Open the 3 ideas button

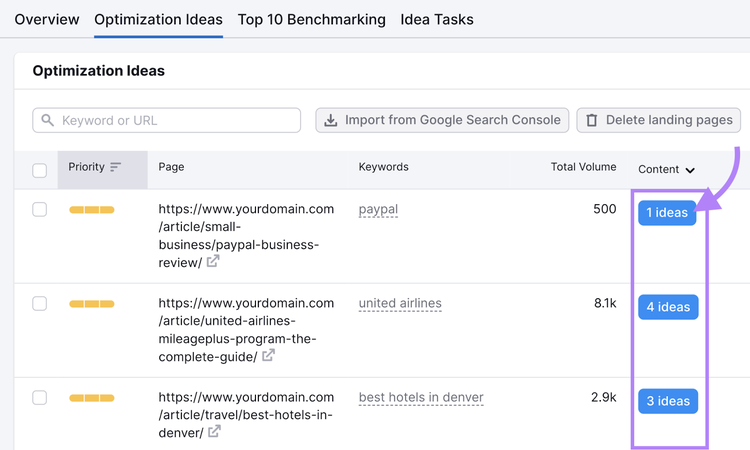click(x=668, y=401)
